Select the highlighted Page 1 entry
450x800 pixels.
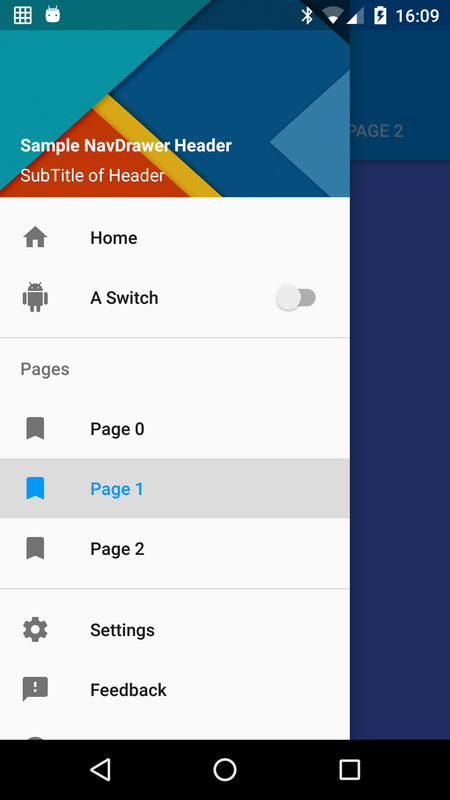coord(175,488)
